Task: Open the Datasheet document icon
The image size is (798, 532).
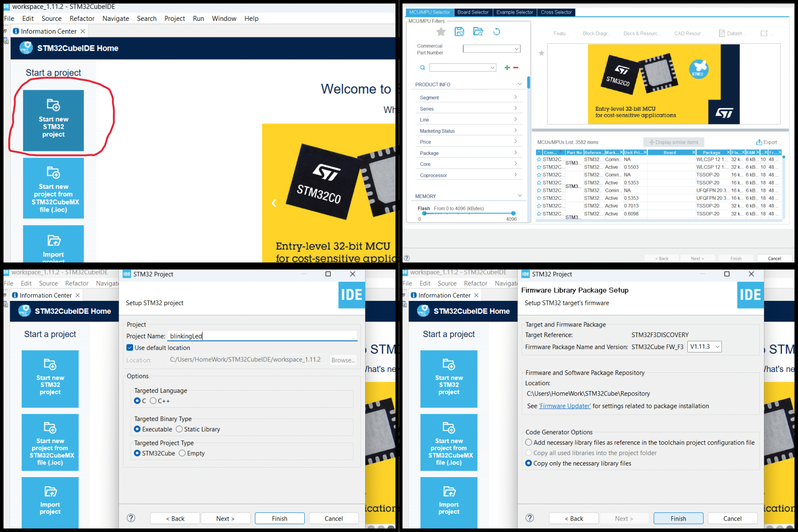Action: tap(722, 33)
